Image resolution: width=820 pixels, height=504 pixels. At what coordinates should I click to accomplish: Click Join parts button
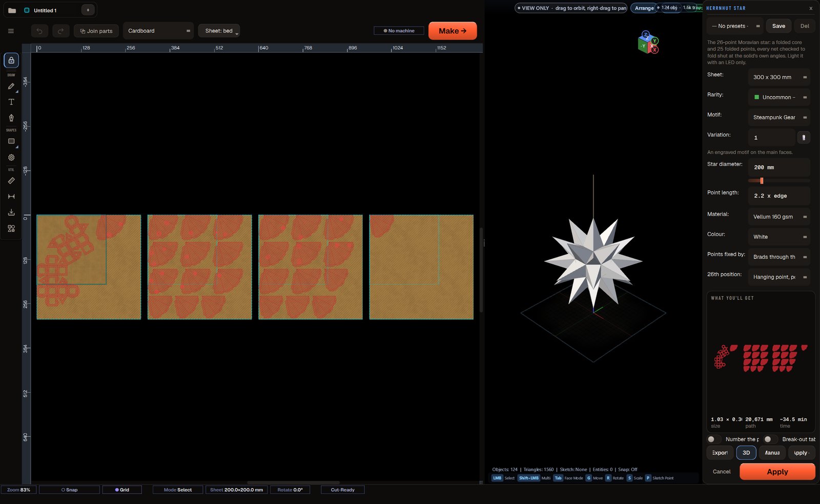tap(96, 31)
